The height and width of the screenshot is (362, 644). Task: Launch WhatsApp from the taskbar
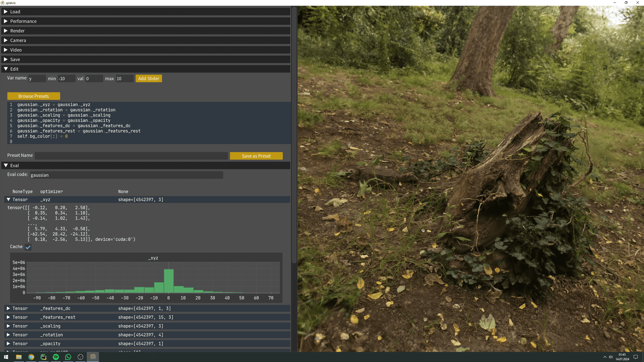pos(68,357)
